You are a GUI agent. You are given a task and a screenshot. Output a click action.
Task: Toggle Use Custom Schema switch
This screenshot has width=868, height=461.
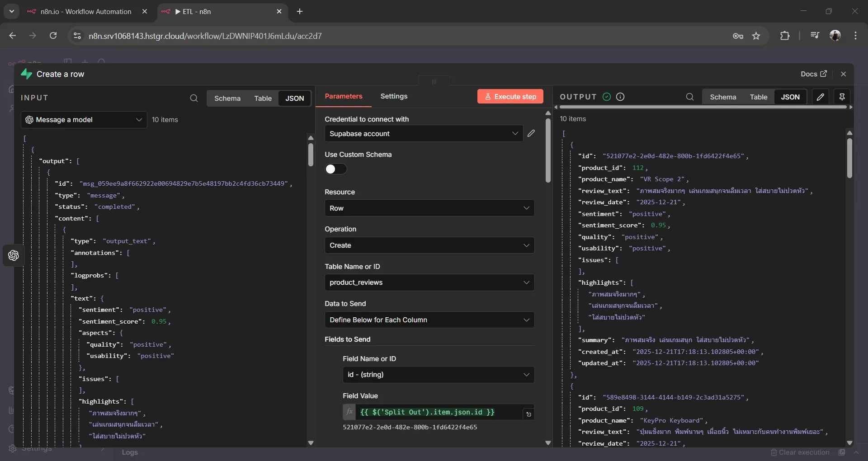(x=335, y=169)
